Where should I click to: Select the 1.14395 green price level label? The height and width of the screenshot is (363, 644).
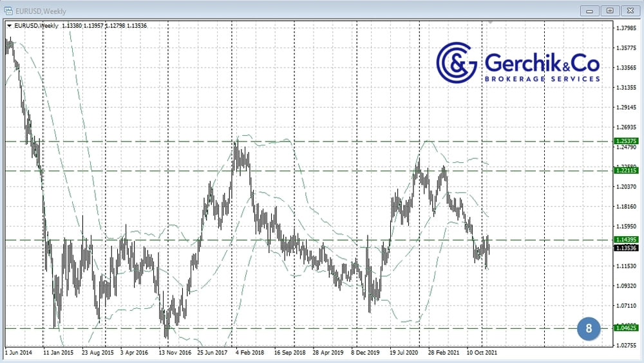pyautogui.click(x=626, y=239)
